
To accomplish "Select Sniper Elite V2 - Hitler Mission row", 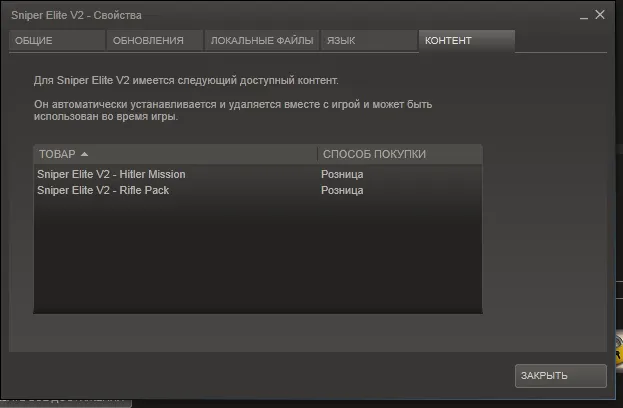I will 258,174.
